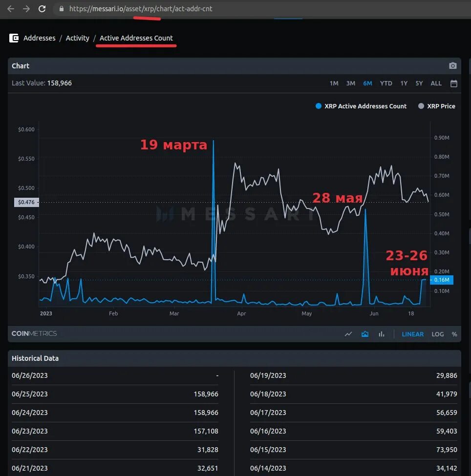Click the 06/26/2023 historical data row
471x476 pixels.
115,375
